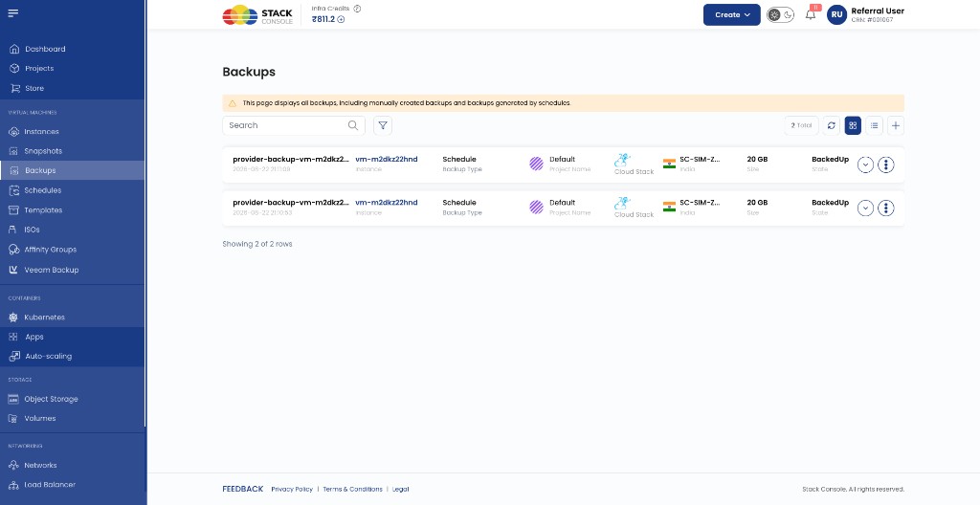Open the Create dropdown button

(732, 15)
